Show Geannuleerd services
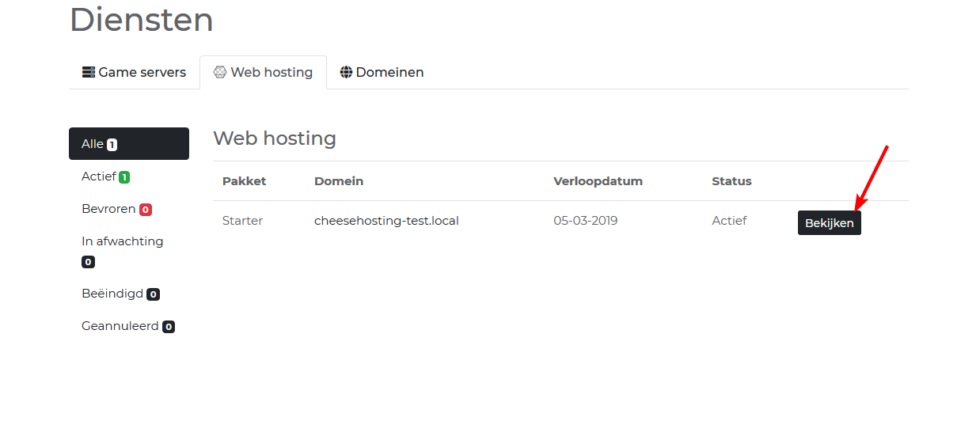 (120, 326)
